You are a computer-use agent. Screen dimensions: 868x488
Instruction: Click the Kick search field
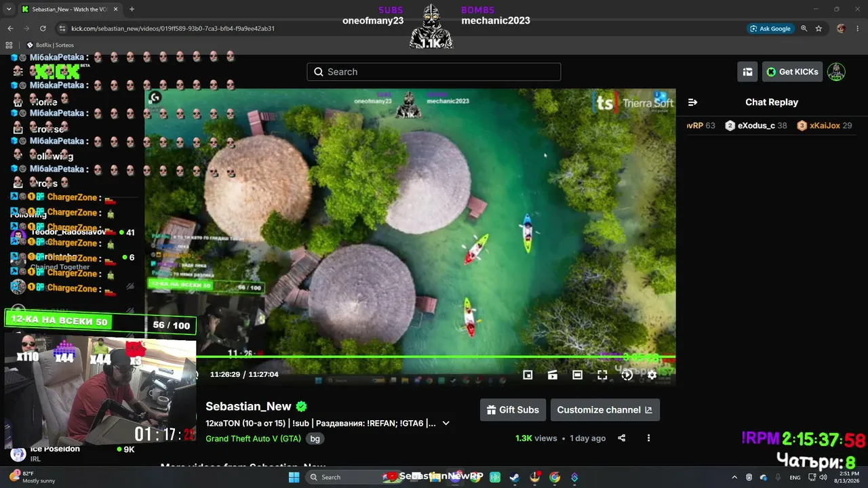pos(434,72)
